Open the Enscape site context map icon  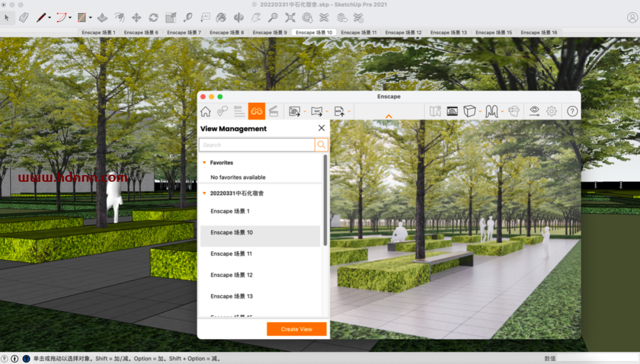click(435, 111)
